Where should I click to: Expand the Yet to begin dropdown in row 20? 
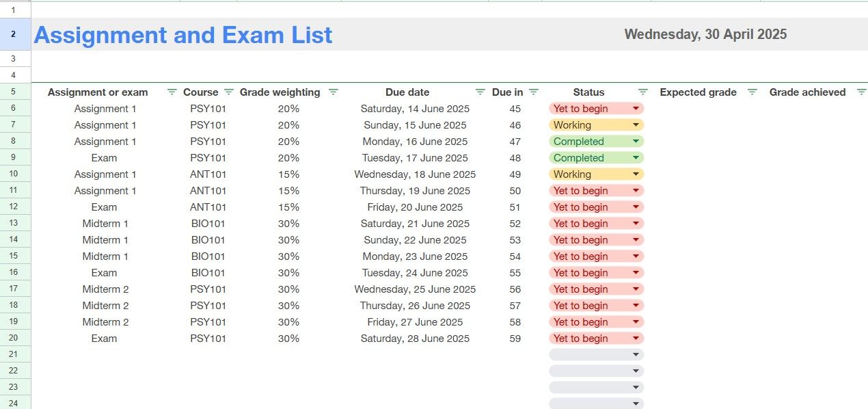[636, 339]
